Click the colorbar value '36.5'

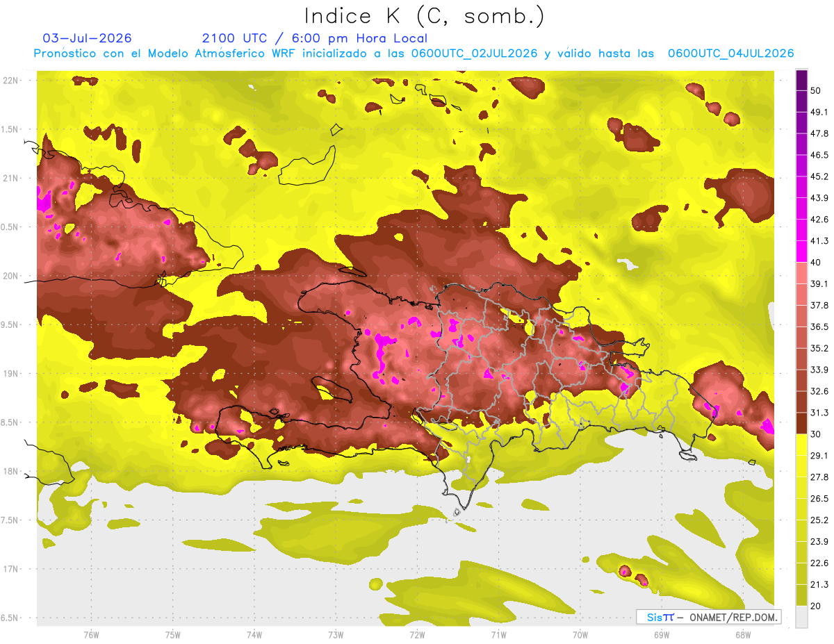tap(819, 327)
